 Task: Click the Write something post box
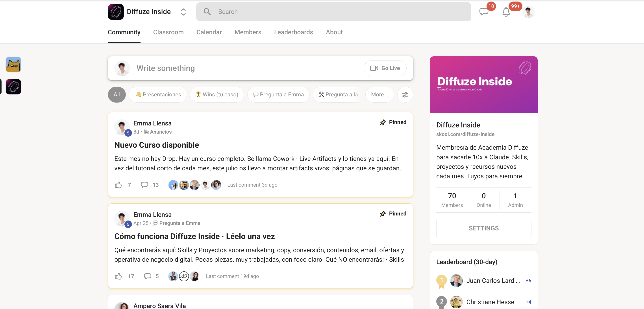tap(260, 68)
